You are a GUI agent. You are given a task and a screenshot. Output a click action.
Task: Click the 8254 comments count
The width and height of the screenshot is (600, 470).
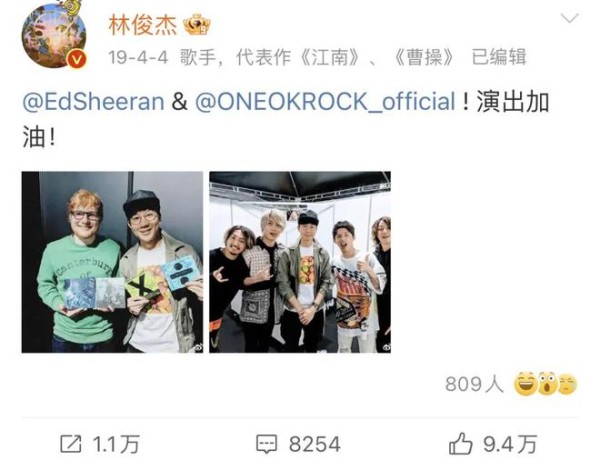click(x=315, y=444)
